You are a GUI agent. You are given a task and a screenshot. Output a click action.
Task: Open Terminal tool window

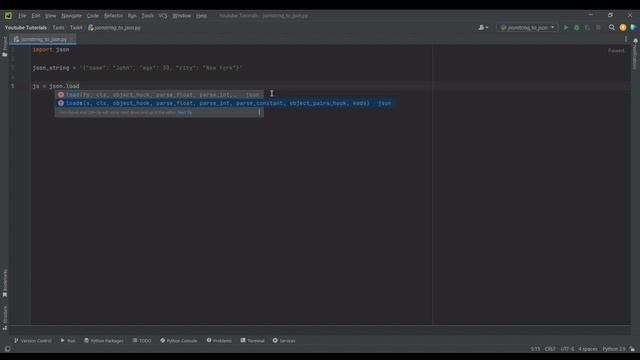point(252,340)
